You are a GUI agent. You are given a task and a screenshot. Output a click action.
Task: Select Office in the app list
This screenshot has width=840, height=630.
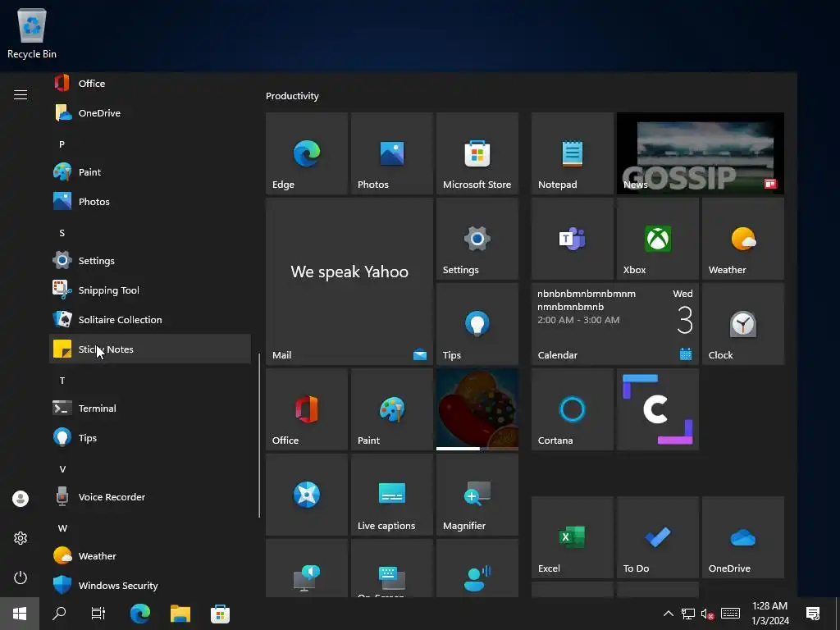150,84
